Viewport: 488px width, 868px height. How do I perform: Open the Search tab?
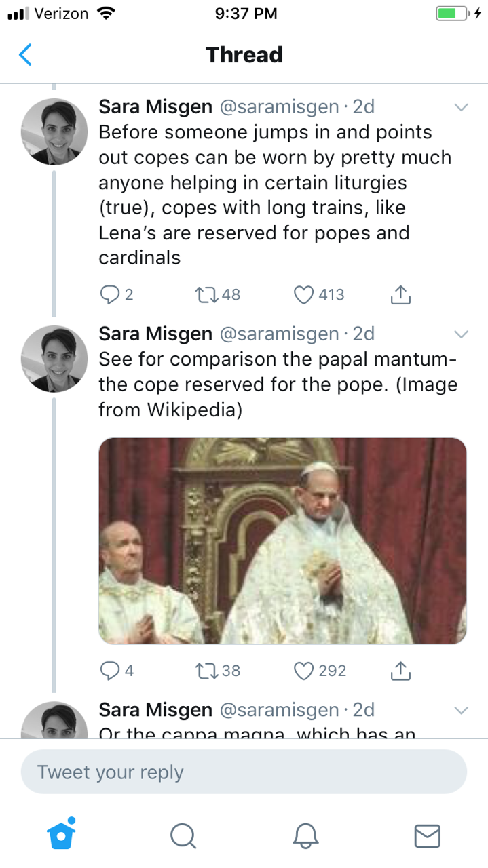(183, 835)
